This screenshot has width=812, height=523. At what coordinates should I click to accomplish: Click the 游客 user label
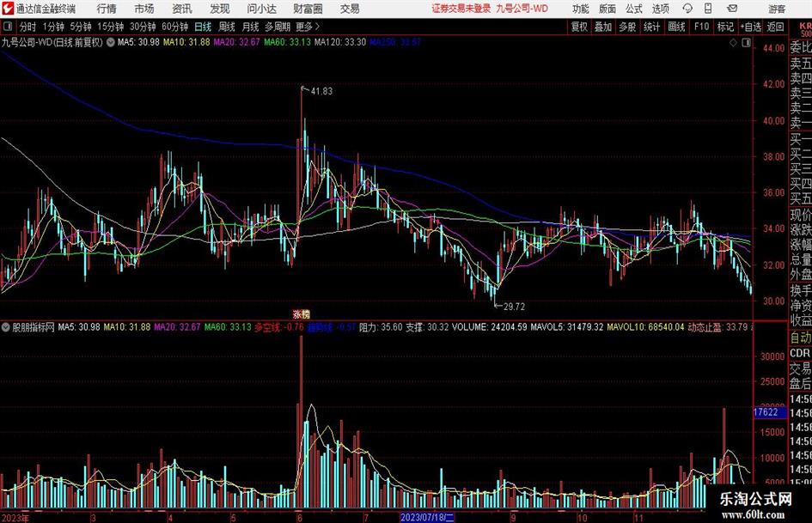point(777,9)
